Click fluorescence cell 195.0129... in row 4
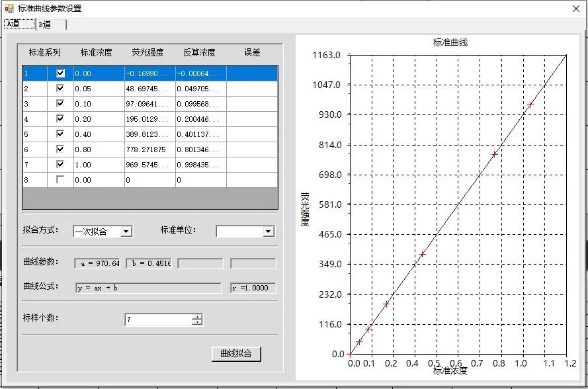This screenshot has width=588, height=389. point(150,119)
